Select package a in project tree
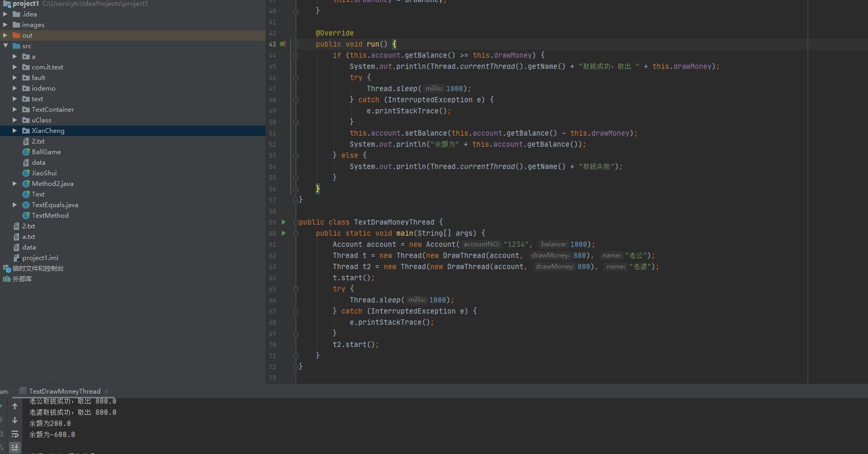Image resolution: width=868 pixels, height=454 pixels. tap(33, 57)
